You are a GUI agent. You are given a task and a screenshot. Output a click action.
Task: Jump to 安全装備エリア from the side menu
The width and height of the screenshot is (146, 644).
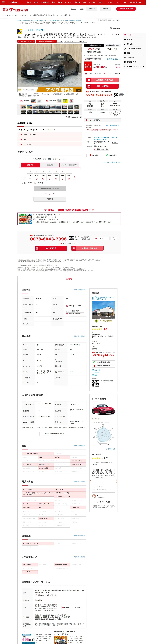[x=130, y=62]
